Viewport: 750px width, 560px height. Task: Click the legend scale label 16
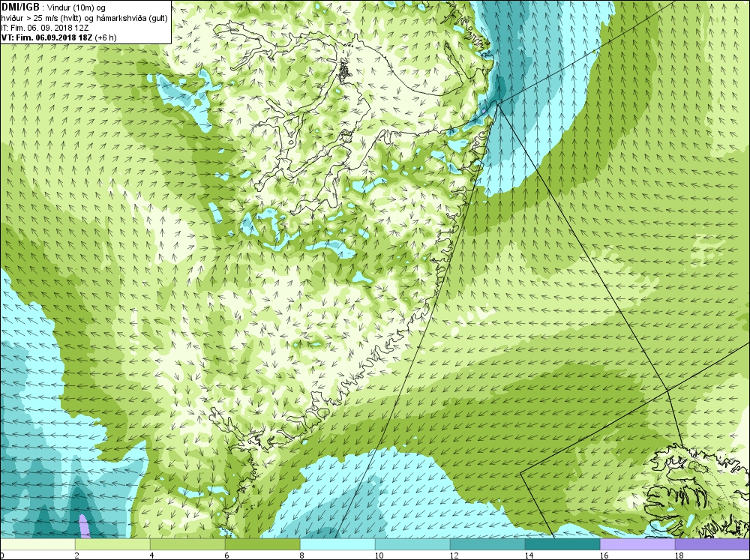[604, 556]
